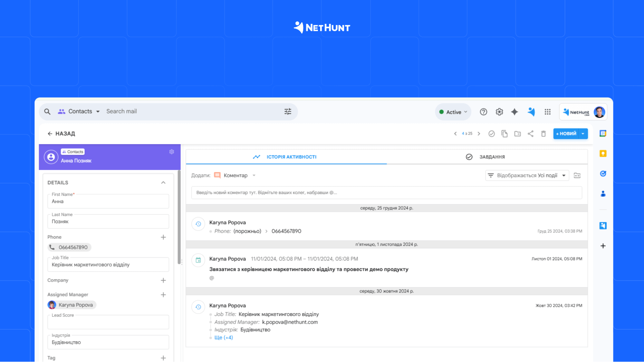Click the mark complete checkmark icon

pyautogui.click(x=491, y=134)
